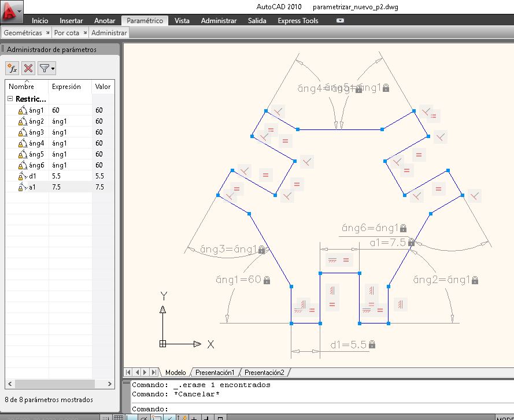Click the lock icon beside áng3=áng1
Viewport: 514px width, 420px height.
(x=261, y=250)
